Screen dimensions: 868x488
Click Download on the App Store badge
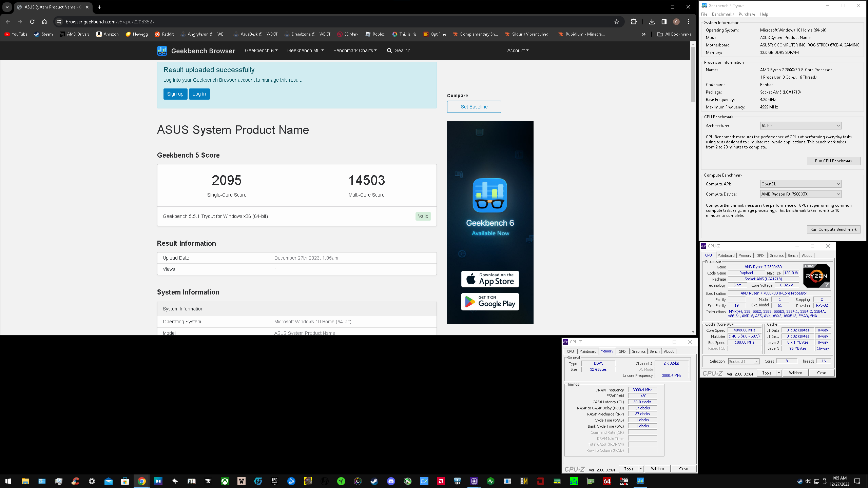point(490,279)
